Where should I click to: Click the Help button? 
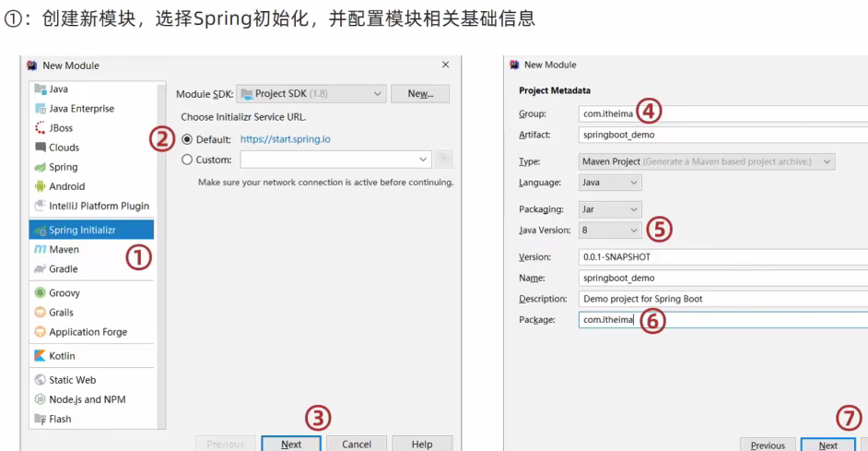click(x=422, y=444)
